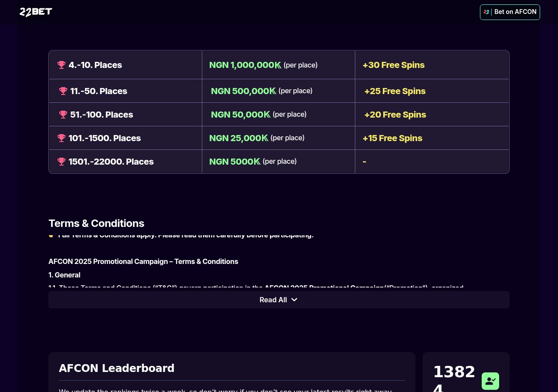Viewport: 558px width, 392px height.
Task: Click trophy icon beside 1501.-22000. Places
Action: 61,162
